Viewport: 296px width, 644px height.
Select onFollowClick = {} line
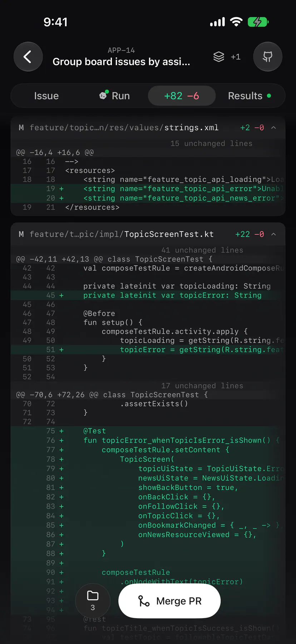point(148,507)
